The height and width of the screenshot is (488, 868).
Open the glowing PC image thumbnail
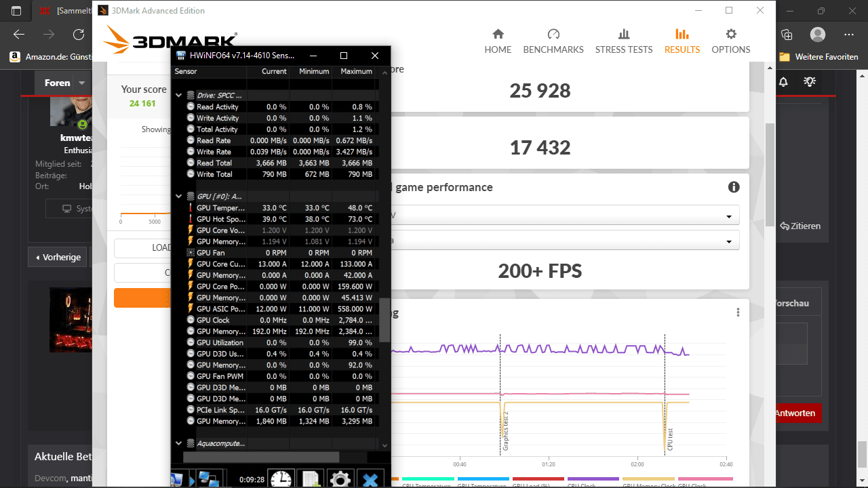[71, 319]
